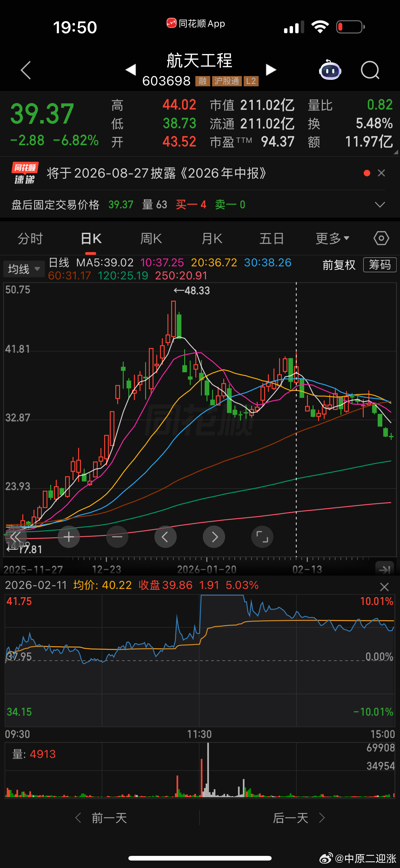The width and height of the screenshot is (400, 868).
Task: Tap the cellular signal bars
Action: [x=294, y=27]
